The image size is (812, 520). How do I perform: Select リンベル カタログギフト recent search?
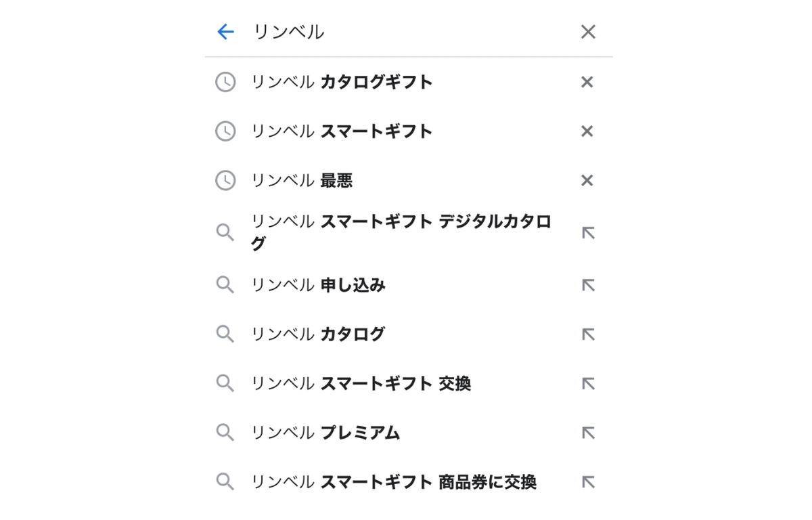(x=342, y=82)
